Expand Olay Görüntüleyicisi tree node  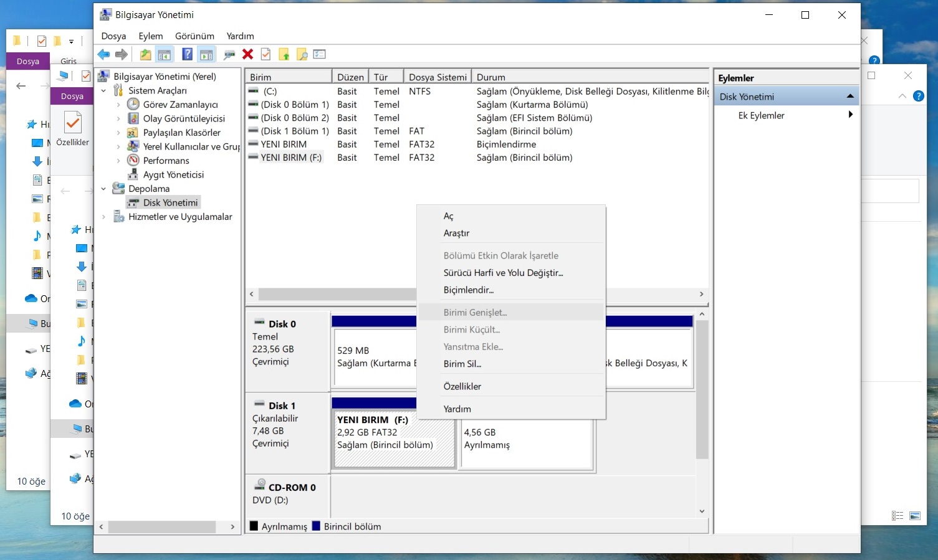(118, 118)
